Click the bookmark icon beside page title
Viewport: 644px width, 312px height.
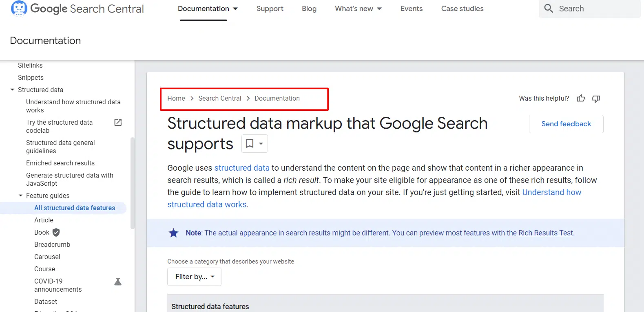pyautogui.click(x=250, y=143)
